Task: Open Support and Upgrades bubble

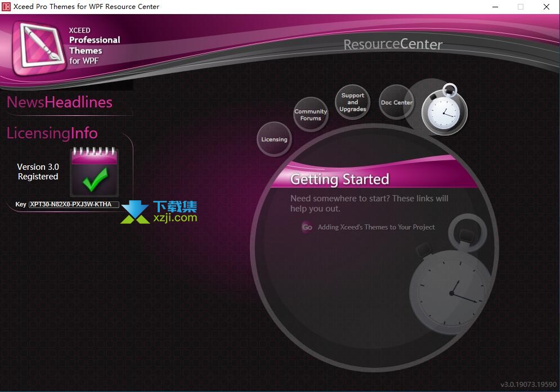Action: click(352, 102)
